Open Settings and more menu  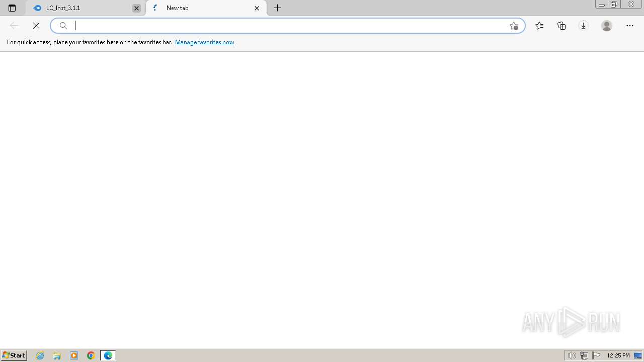click(x=630, y=26)
